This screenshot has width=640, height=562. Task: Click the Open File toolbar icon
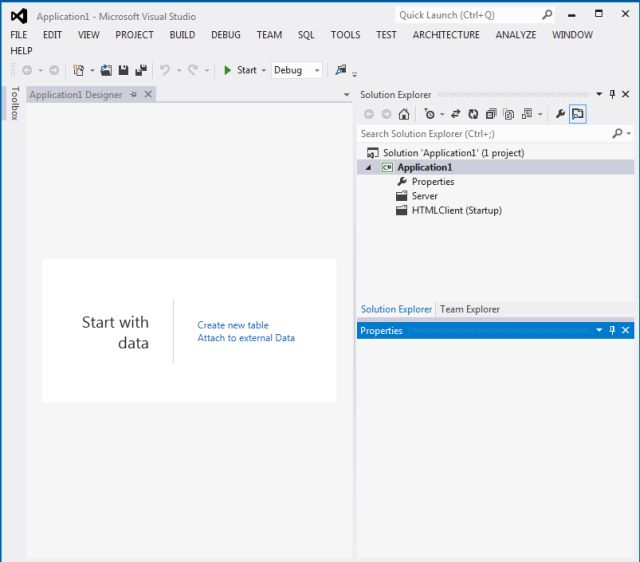(106, 71)
